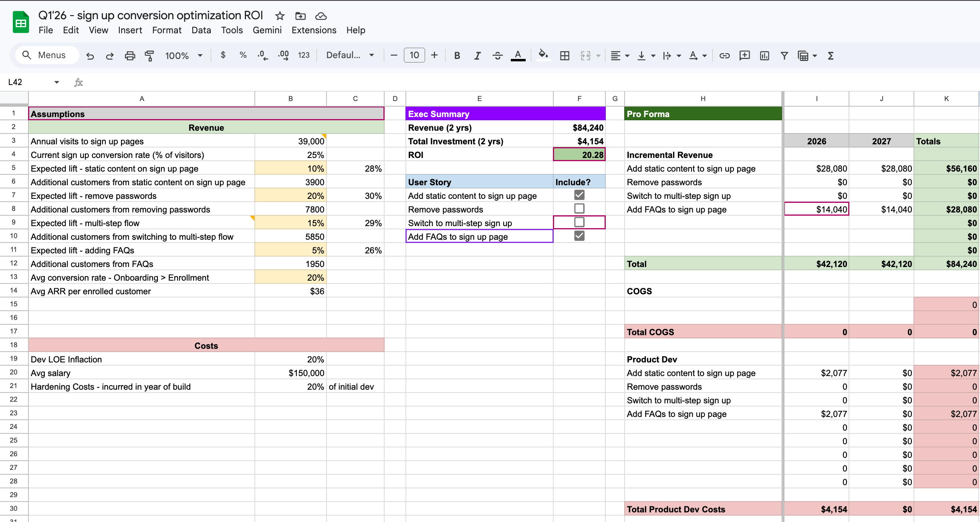Open the font family Default dropdown

(350, 55)
